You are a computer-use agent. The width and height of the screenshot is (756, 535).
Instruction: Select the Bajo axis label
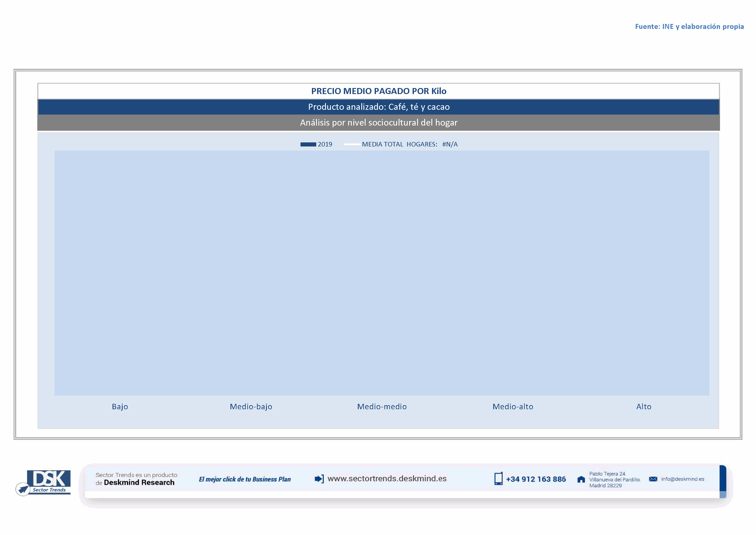pyautogui.click(x=120, y=406)
